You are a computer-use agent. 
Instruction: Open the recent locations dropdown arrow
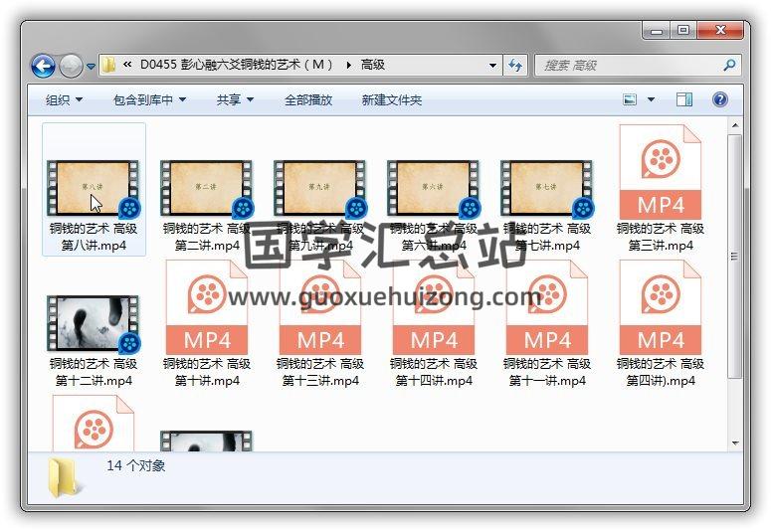click(91, 66)
